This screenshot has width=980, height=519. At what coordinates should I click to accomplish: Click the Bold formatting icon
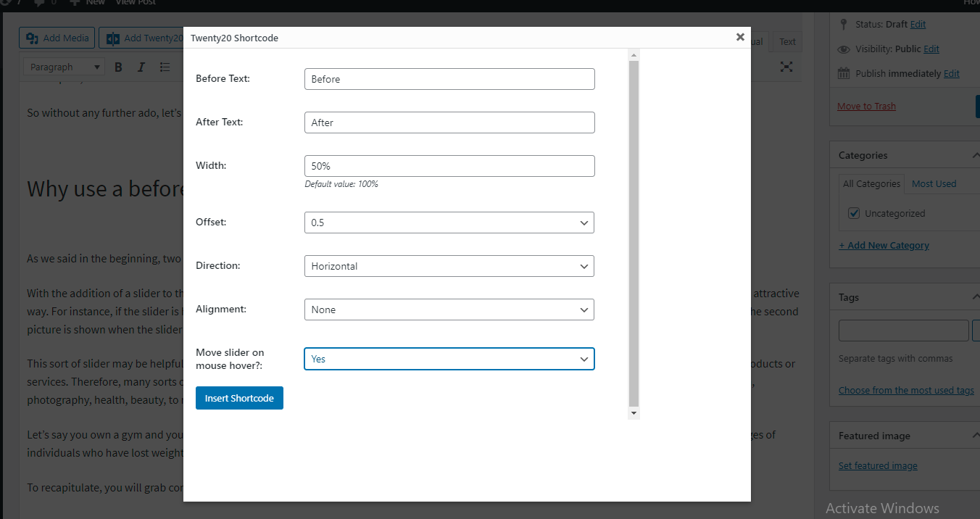(x=118, y=67)
